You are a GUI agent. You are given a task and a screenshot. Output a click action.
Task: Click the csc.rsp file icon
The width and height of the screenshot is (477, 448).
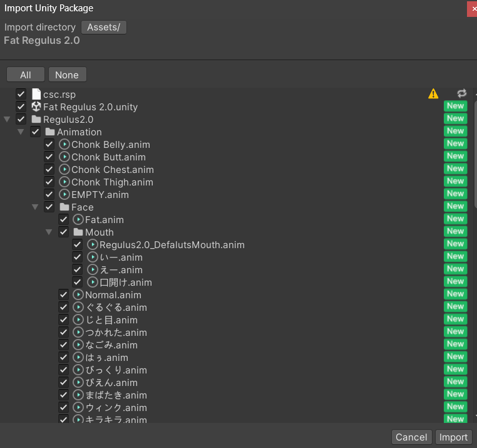36,94
